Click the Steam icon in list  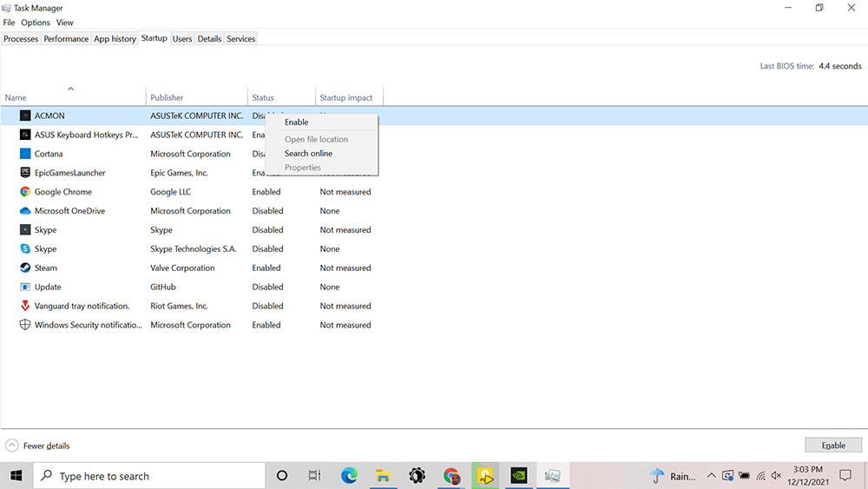pos(25,268)
